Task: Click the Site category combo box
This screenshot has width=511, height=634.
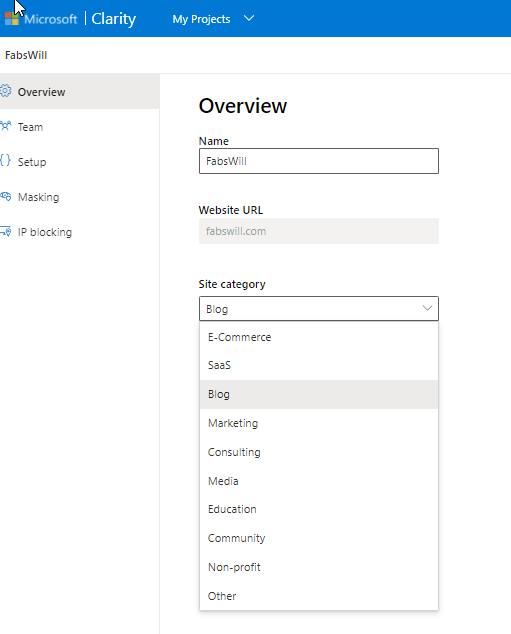Action: [x=319, y=309]
